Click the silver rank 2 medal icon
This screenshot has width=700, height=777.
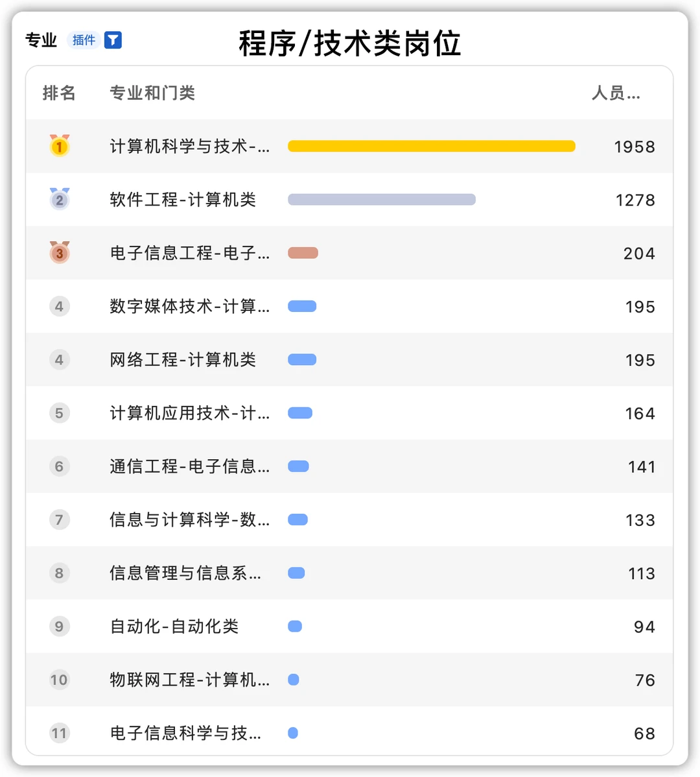point(59,199)
